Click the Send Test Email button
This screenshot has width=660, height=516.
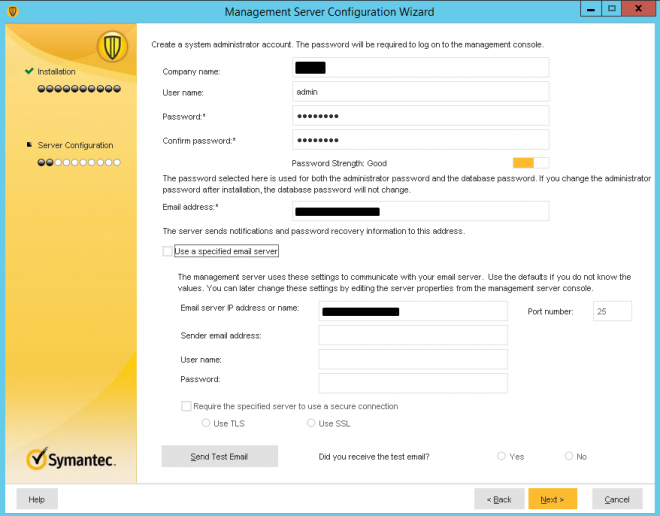(220, 456)
